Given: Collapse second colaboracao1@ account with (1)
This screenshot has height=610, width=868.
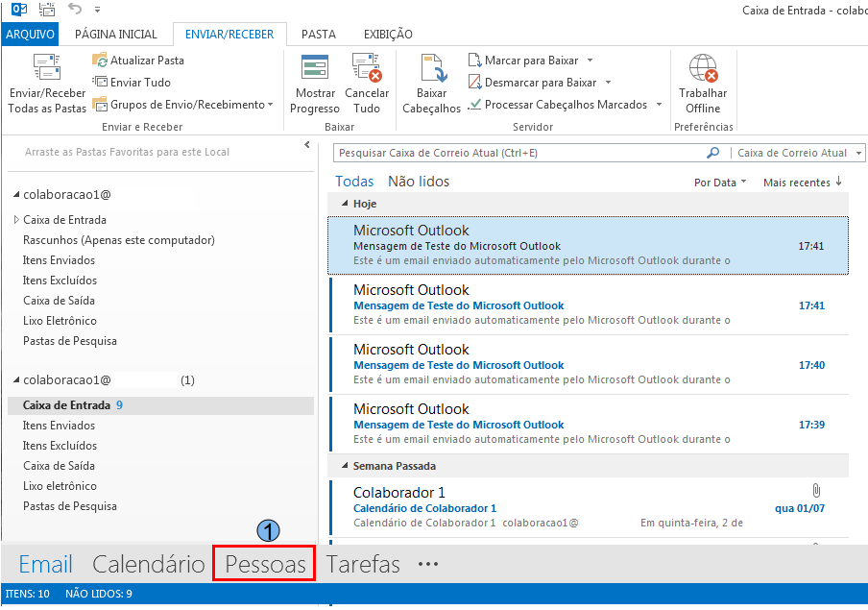Looking at the screenshot, I should coord(16,380).
